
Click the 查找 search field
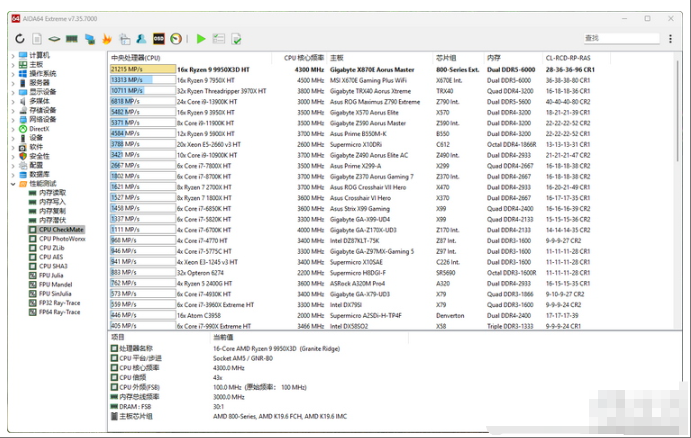621,38
